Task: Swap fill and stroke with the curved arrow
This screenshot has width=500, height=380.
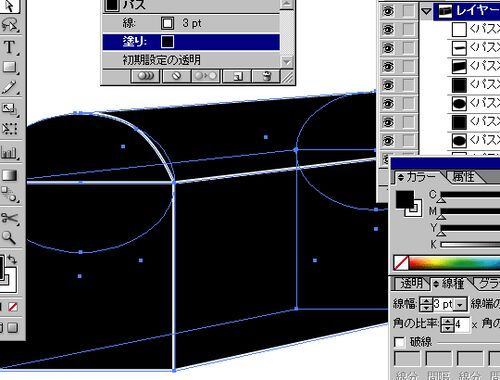Action: coord(12,260)
